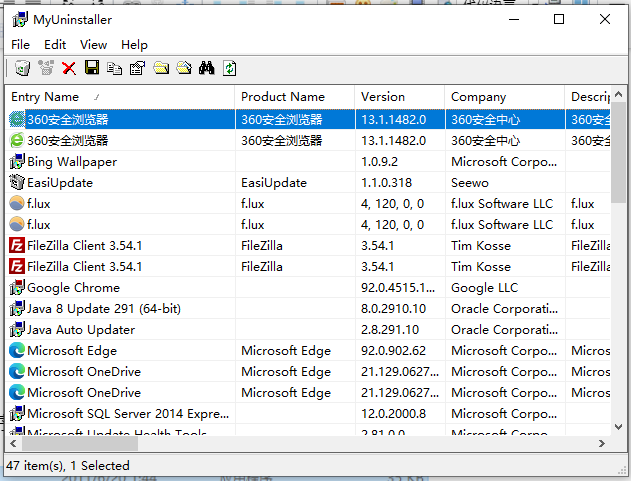Click the Company column header
This screenshot has width=631, height=481.
[x=504, y=97]
